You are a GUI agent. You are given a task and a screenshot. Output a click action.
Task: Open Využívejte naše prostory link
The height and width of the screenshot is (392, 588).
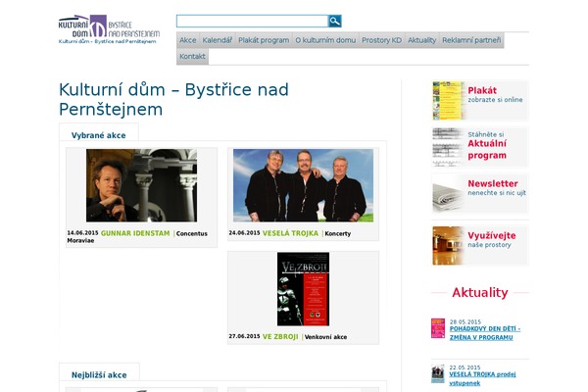[x=492, y=239]
